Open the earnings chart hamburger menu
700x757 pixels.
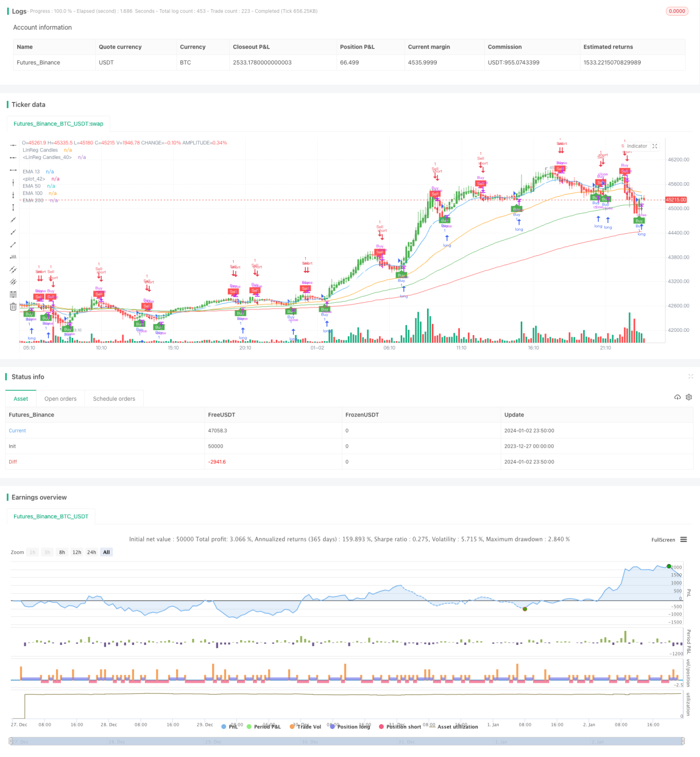pos(683,539)
